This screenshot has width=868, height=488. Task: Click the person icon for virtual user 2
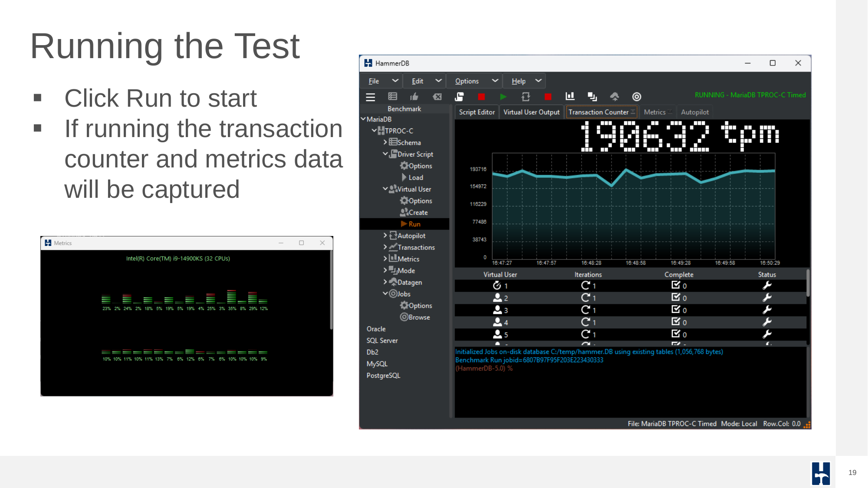click(x=497, y=298)
